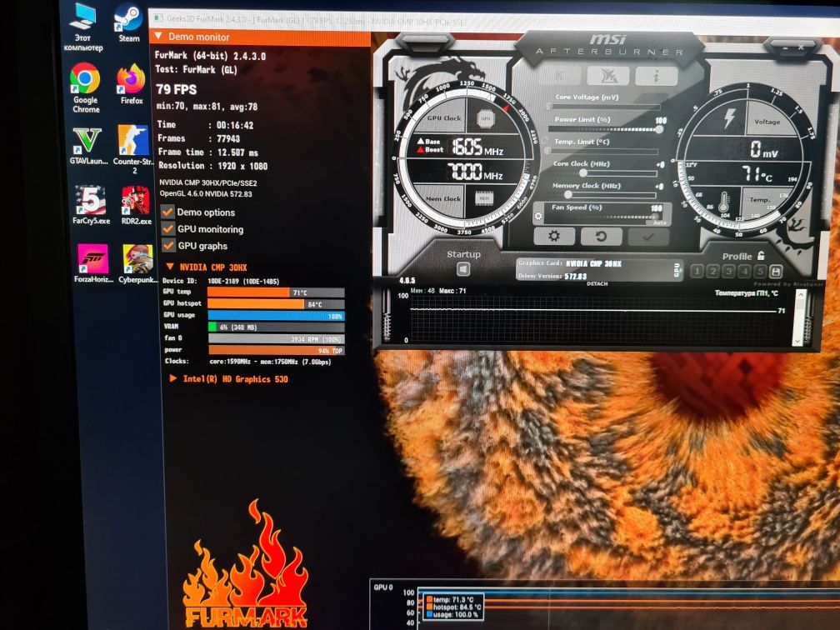This screenshot has width=840, height=630.
Task: Click the Driver Version 572.83 text
Action: [x=552, y=276]
